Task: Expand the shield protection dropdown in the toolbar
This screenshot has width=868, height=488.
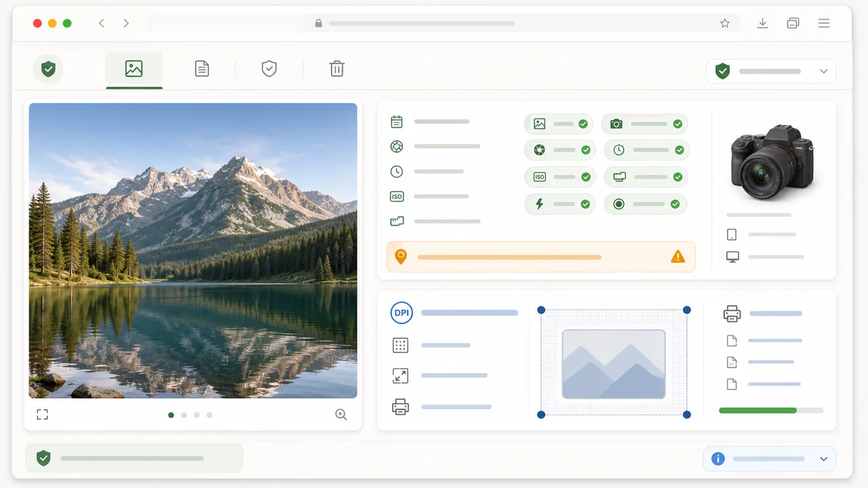Action: (x=771, y=71)
